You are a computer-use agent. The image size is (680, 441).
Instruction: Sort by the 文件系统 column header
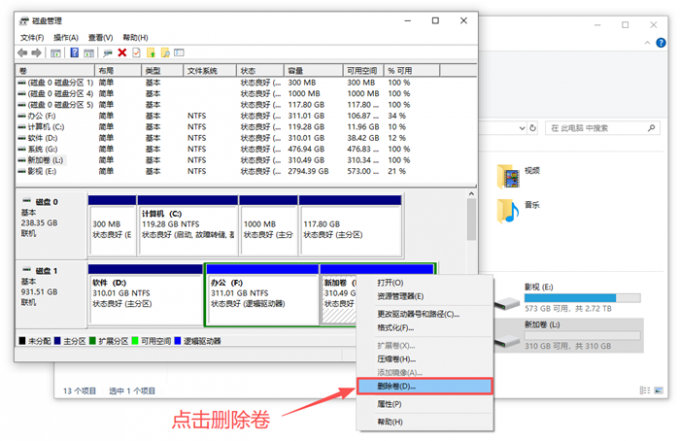[210, 70]
